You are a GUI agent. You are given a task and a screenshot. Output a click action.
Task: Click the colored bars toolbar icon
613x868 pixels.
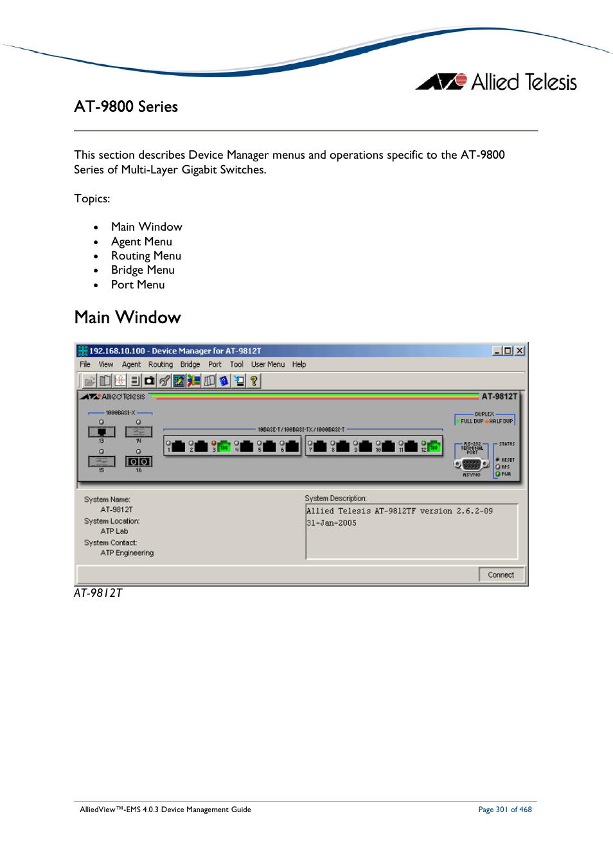194,381
